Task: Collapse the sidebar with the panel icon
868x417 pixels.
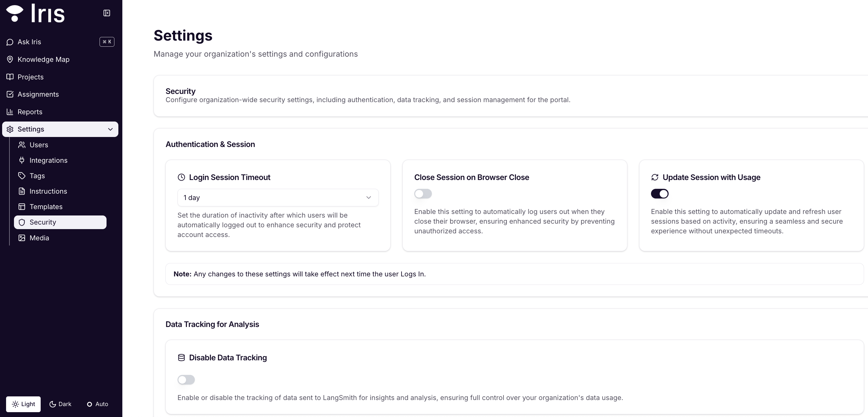Action: point(107,13)
